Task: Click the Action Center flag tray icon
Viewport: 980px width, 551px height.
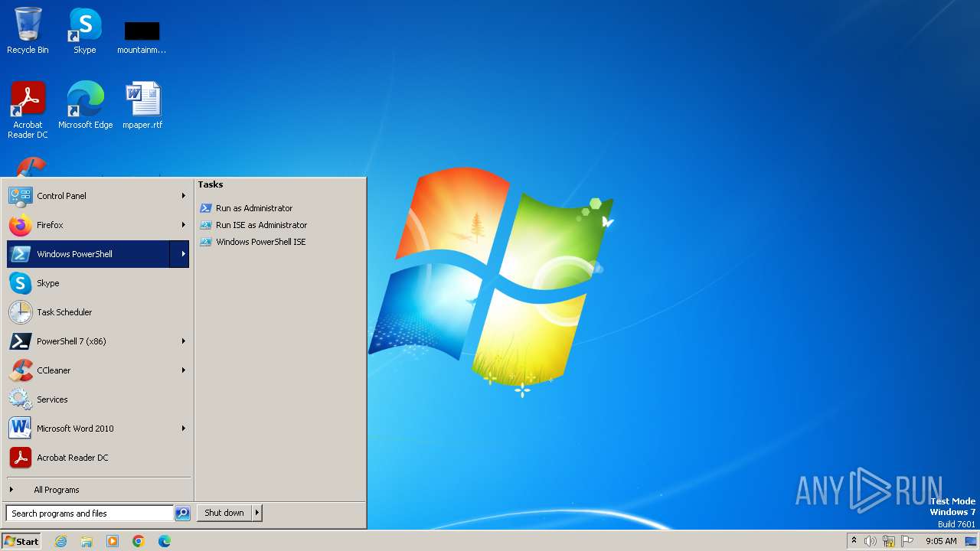Action: tap(907, 541)
